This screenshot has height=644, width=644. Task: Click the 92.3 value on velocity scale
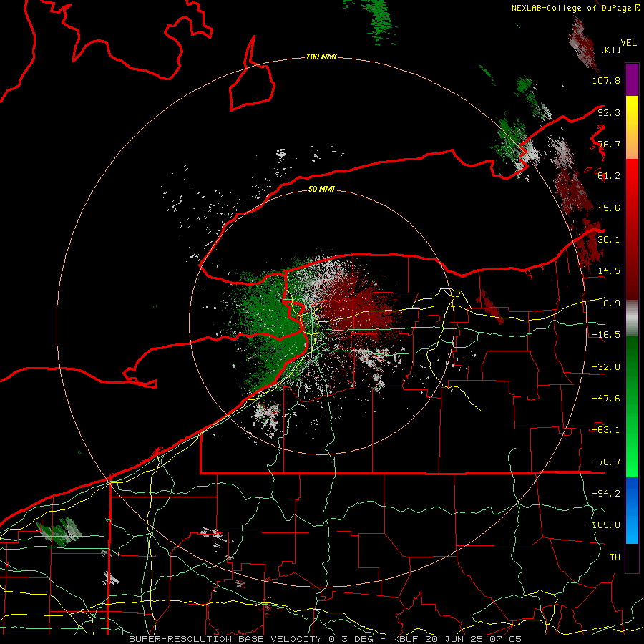click(x=609, y=112)
